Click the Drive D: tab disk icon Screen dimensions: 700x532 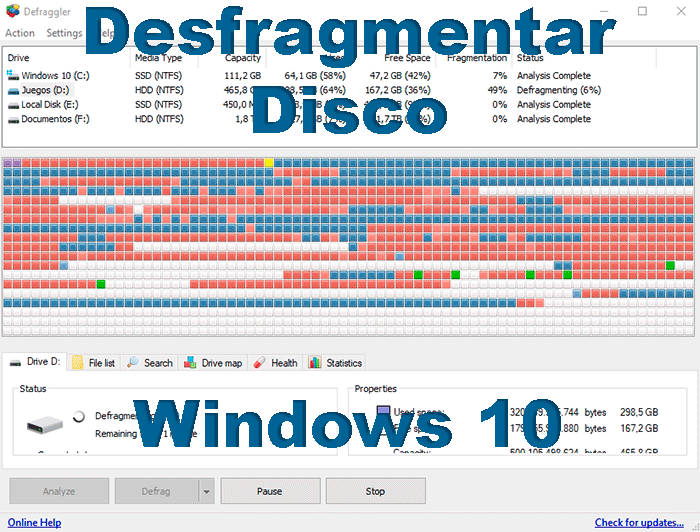click(16, 362)
